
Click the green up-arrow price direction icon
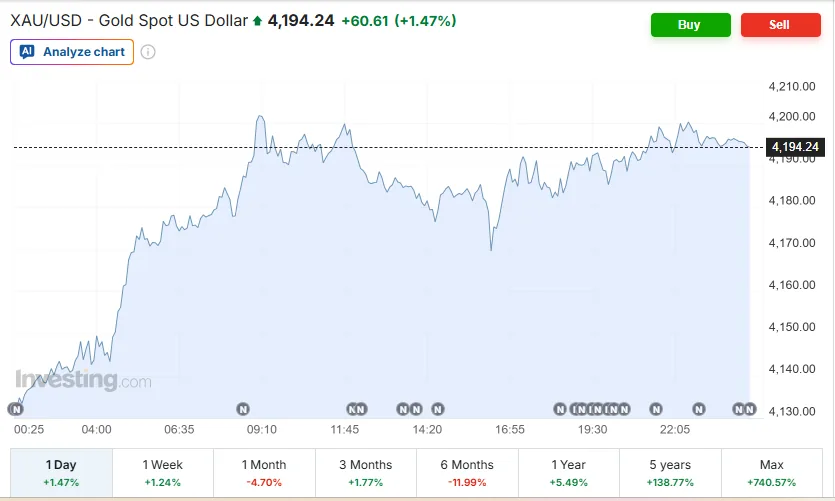click(x=257, y=21)
